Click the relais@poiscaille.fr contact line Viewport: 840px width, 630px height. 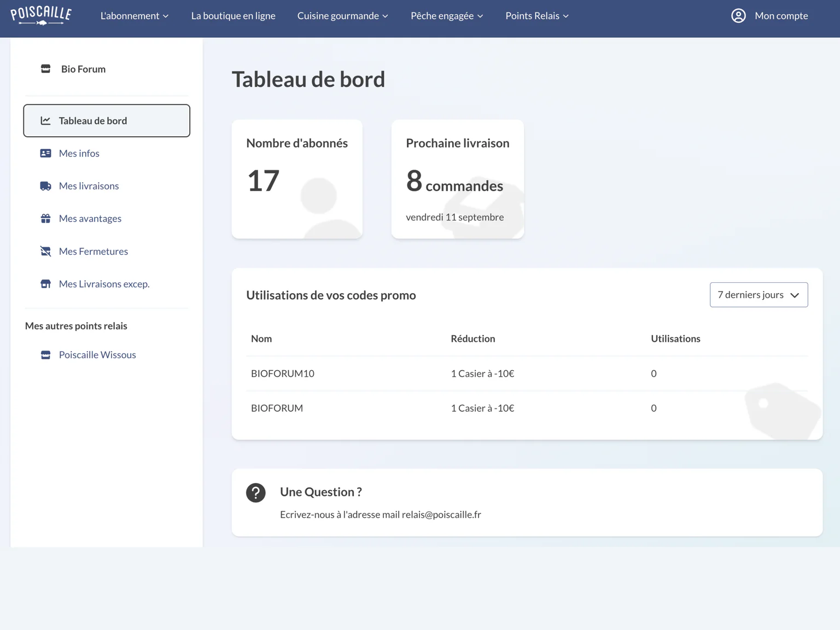pyautogui.click(x=381, y=515)
